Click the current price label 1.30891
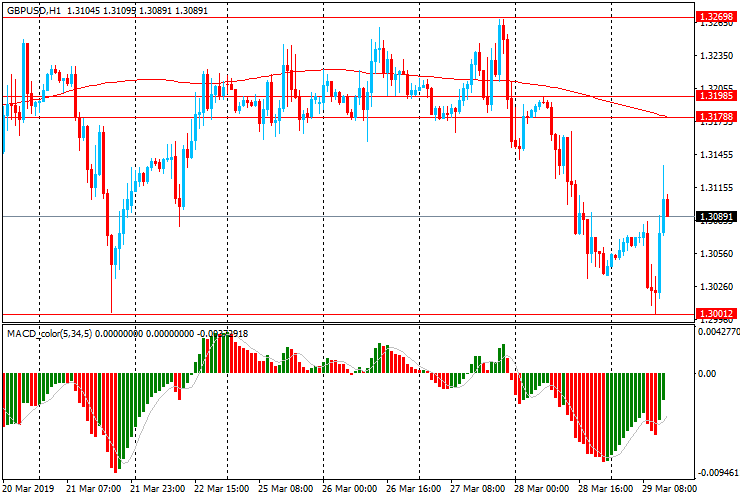The width and height of the screenshot is (740, 500). coord(716,217)
